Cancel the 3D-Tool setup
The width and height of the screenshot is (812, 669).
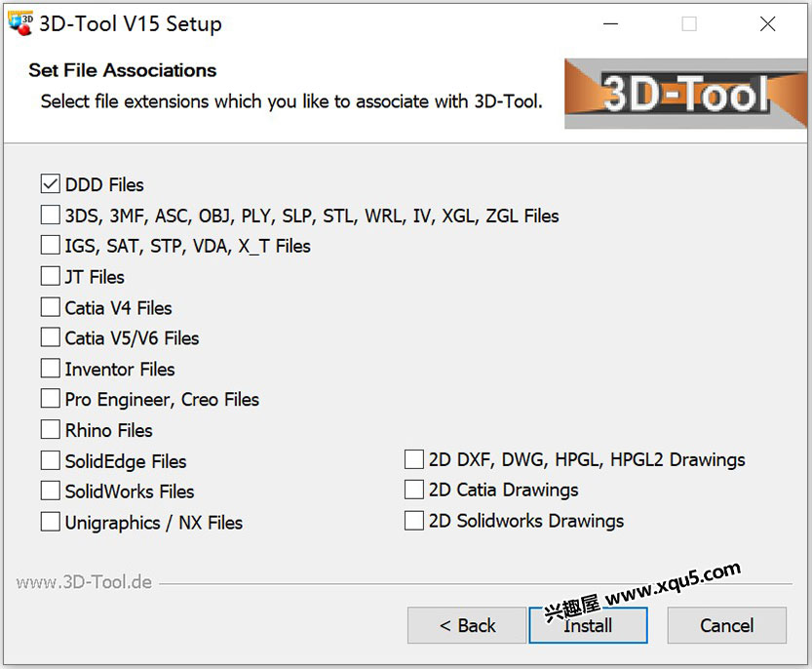click(726, 625)
